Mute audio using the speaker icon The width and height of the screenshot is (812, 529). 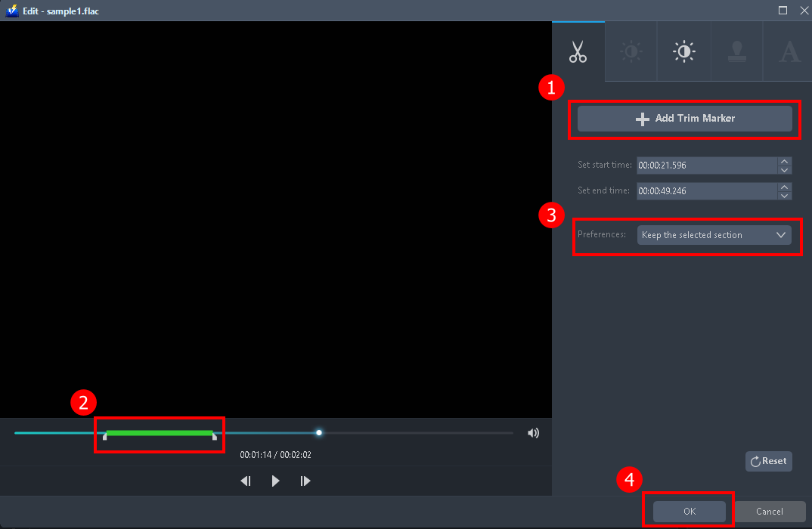click(x=533, y=432)
